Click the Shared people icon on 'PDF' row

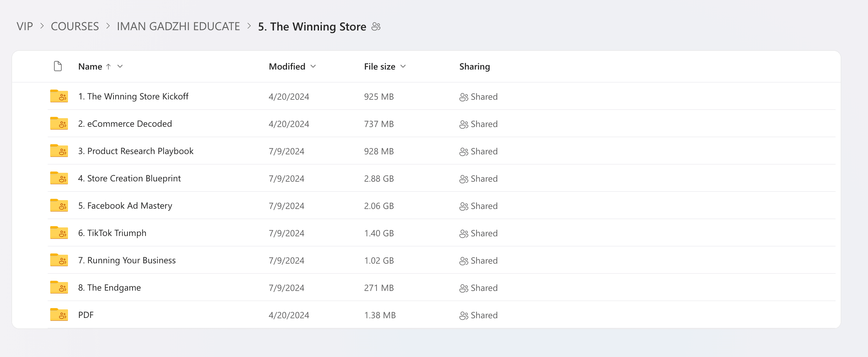464,315
